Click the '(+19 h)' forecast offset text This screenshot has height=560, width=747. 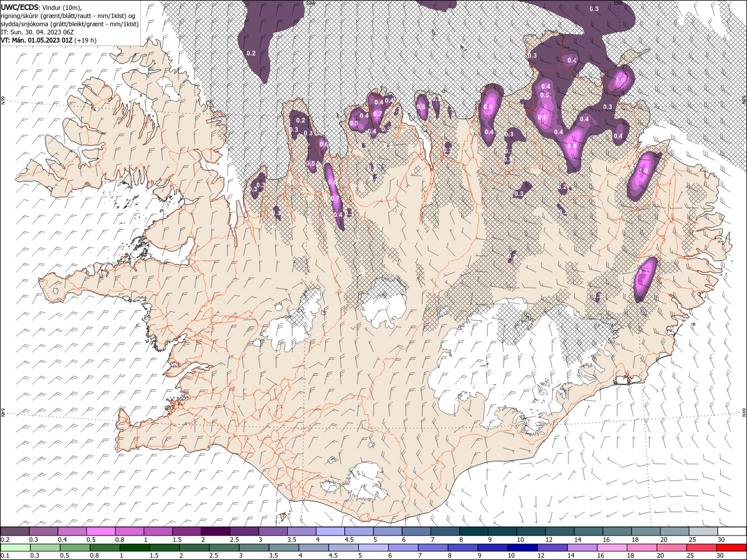tap(86, 40)
